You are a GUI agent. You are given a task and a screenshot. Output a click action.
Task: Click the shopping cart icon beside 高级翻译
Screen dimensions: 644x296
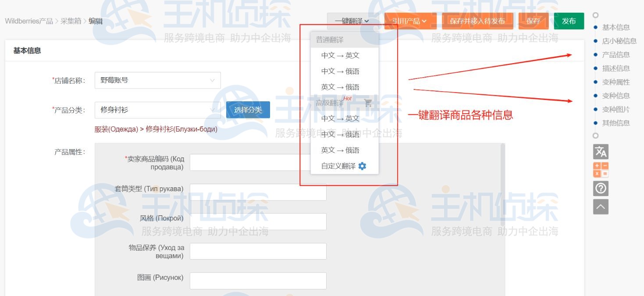click(368, 103)
